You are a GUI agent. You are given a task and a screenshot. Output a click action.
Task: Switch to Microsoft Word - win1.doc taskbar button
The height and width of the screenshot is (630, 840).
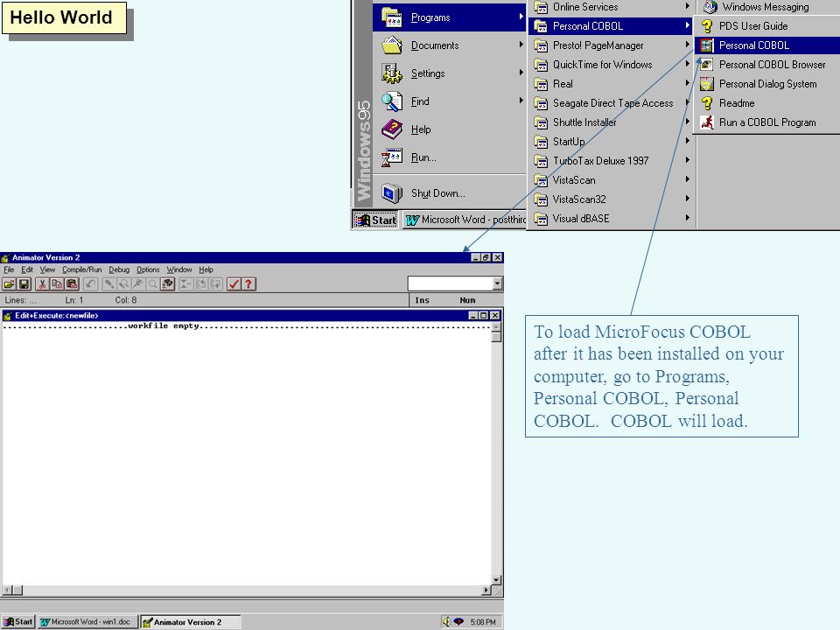[x=87, y=621]
